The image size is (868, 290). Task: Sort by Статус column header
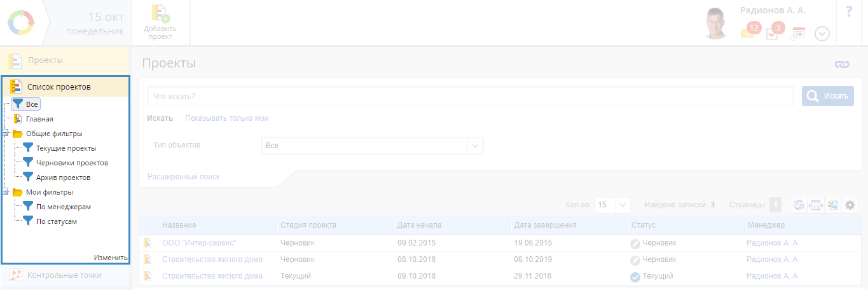pos(644,225)
